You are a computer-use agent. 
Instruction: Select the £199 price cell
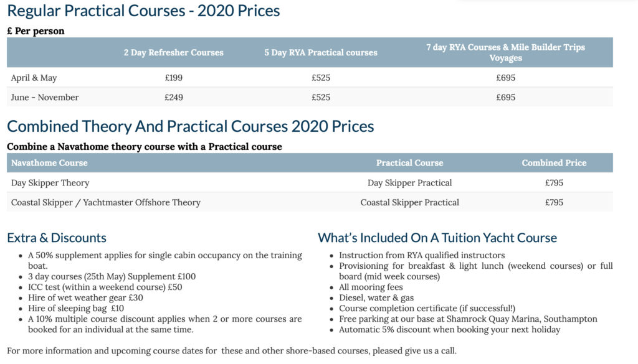pyautogui.click(x=174, y=78)
